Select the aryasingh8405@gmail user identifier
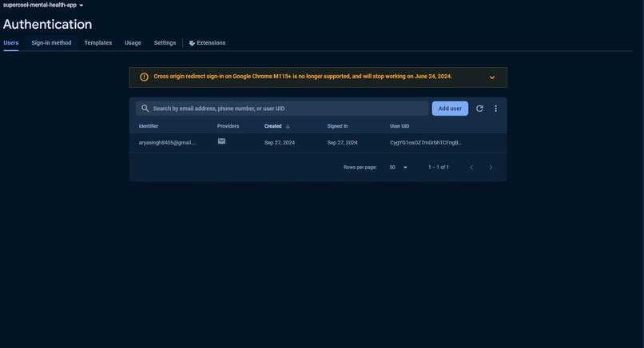 [x=167, y=142]
